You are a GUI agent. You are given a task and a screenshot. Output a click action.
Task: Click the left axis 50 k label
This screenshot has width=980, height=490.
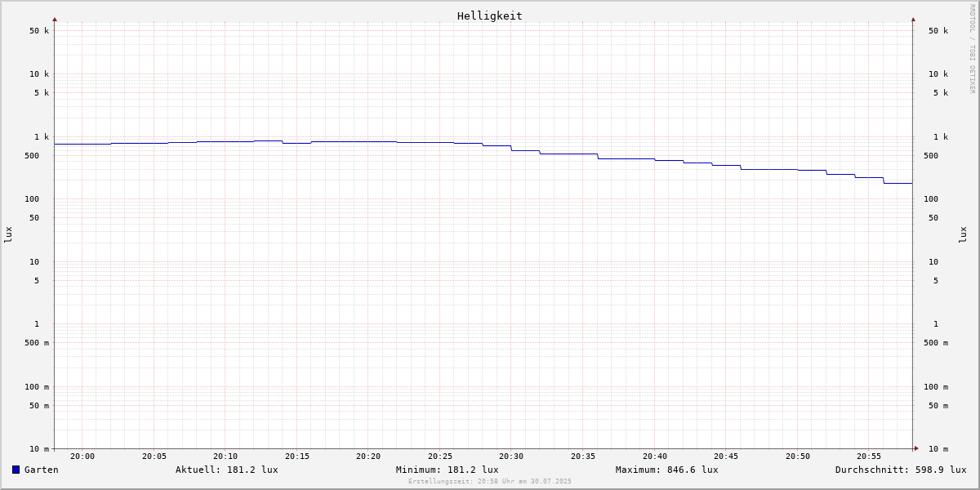(39, 31)
